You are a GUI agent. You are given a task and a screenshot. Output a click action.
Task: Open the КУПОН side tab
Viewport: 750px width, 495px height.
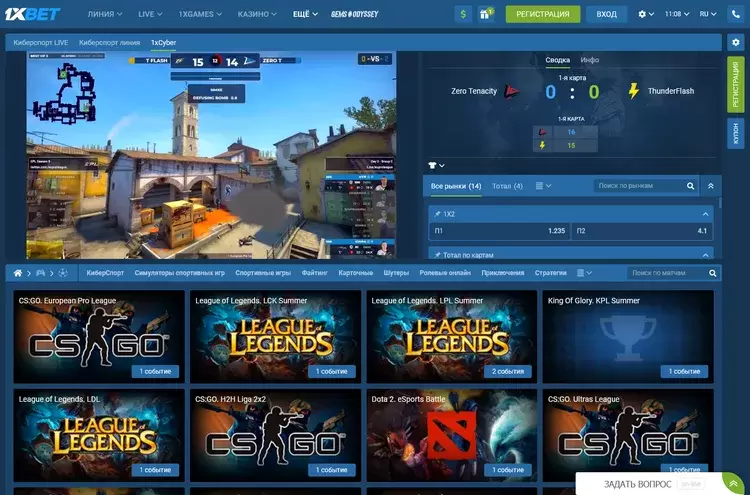[x=736, y=133]
